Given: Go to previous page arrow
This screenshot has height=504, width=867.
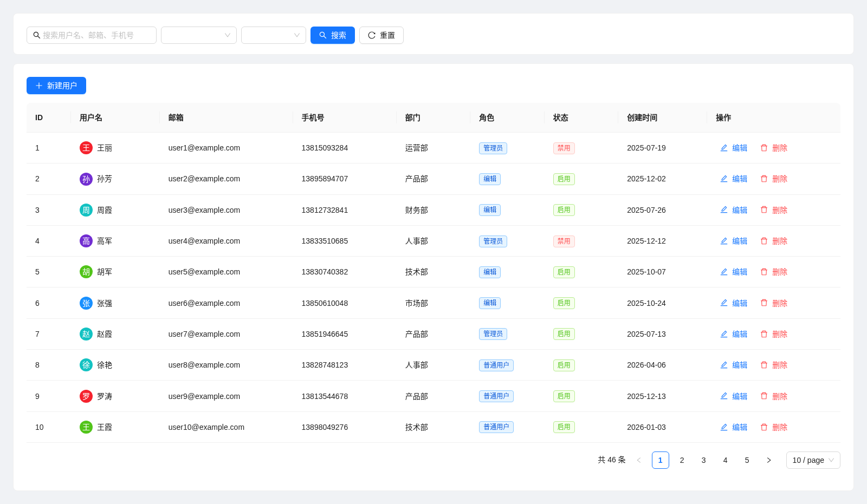Looking at the screenshot, I should click(639, 460).
